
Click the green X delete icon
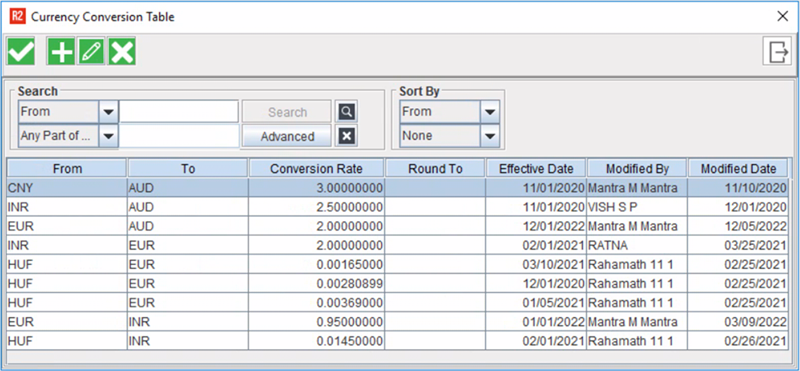[121, 52]
